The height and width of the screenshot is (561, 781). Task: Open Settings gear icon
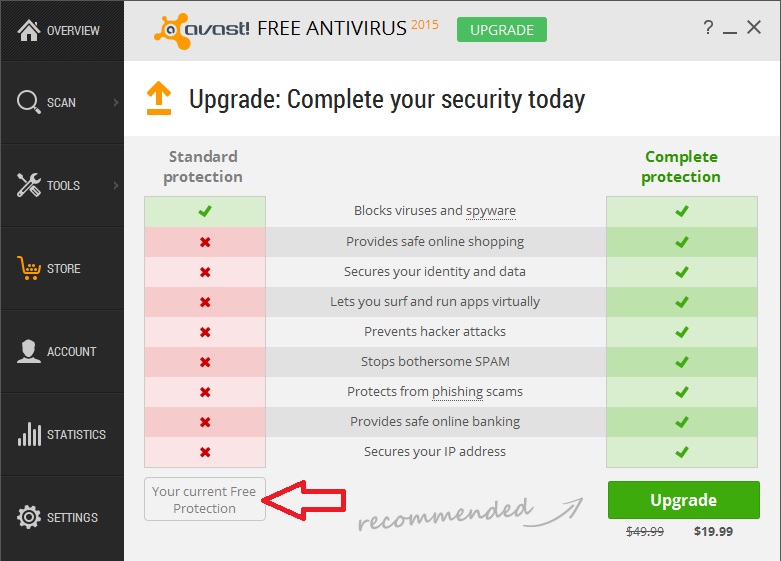(x=29, y=517)
